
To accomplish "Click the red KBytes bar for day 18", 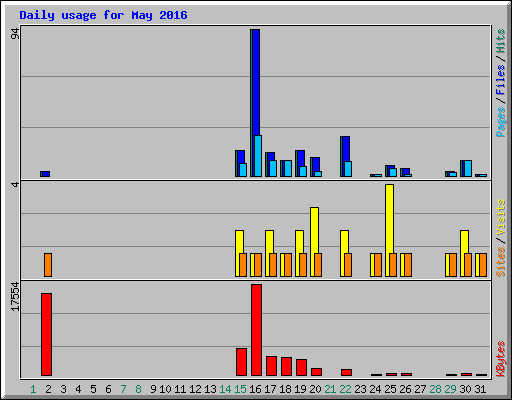I will 286,366.
